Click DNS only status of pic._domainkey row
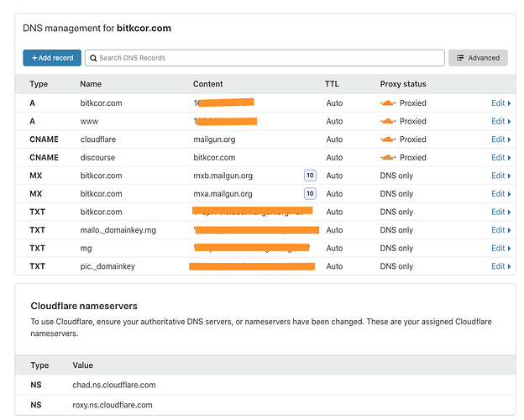524x420 pixels. point(396,266)
